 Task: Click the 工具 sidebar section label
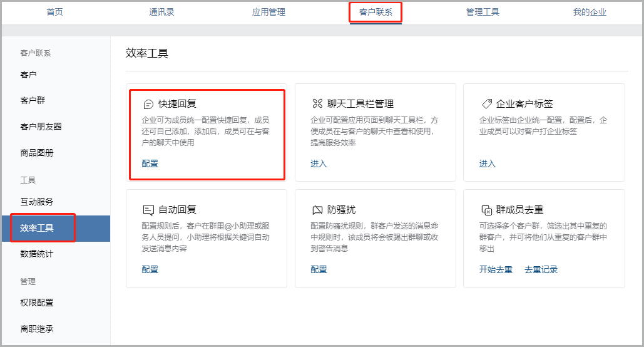point(28,180)
